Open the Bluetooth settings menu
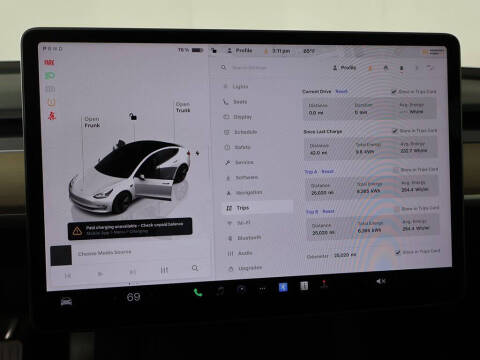Screen dimensions: 480x360 (244, 238)
